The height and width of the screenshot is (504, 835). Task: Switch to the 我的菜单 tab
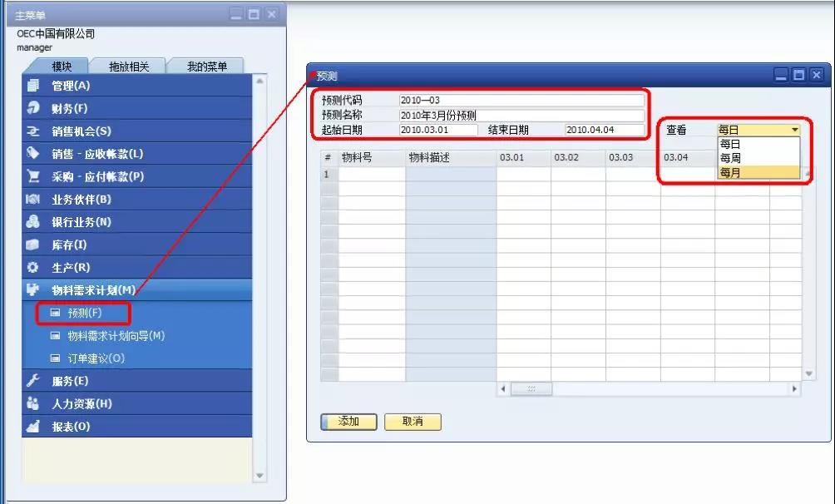[207, 67]
